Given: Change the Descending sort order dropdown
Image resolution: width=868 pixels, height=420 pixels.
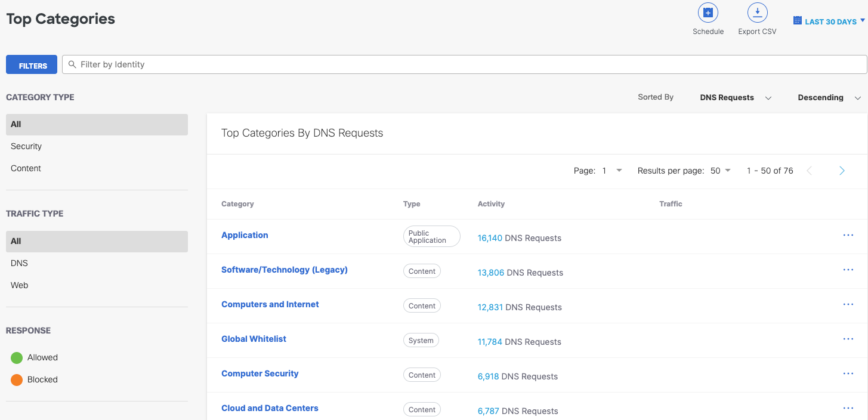Looking at the screenshot, I should (829, 98).
